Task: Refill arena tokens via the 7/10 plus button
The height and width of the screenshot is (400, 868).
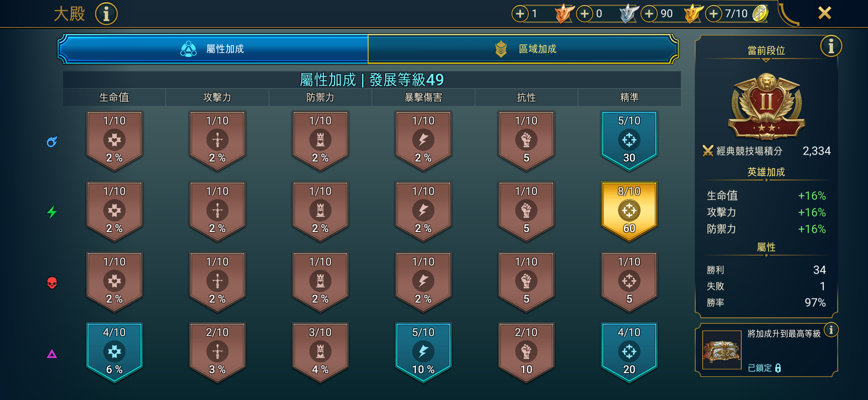Action: pyautogui.click(x=713, y=14)
